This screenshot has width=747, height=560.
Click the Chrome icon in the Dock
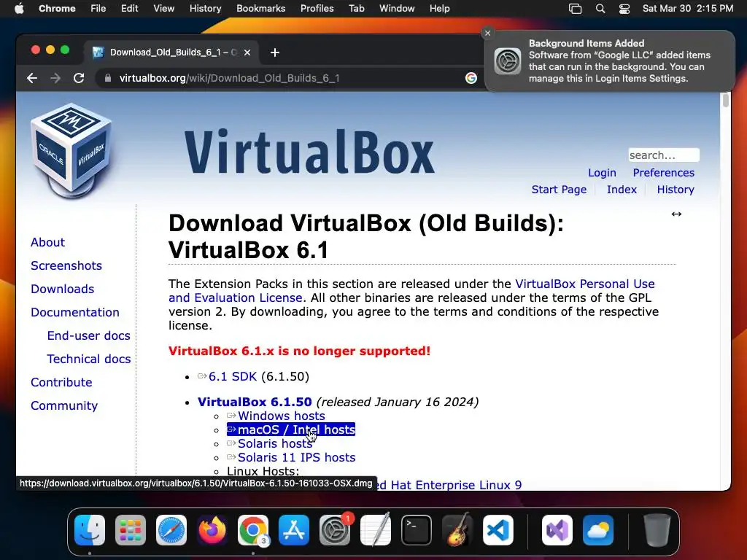point(253,530)
